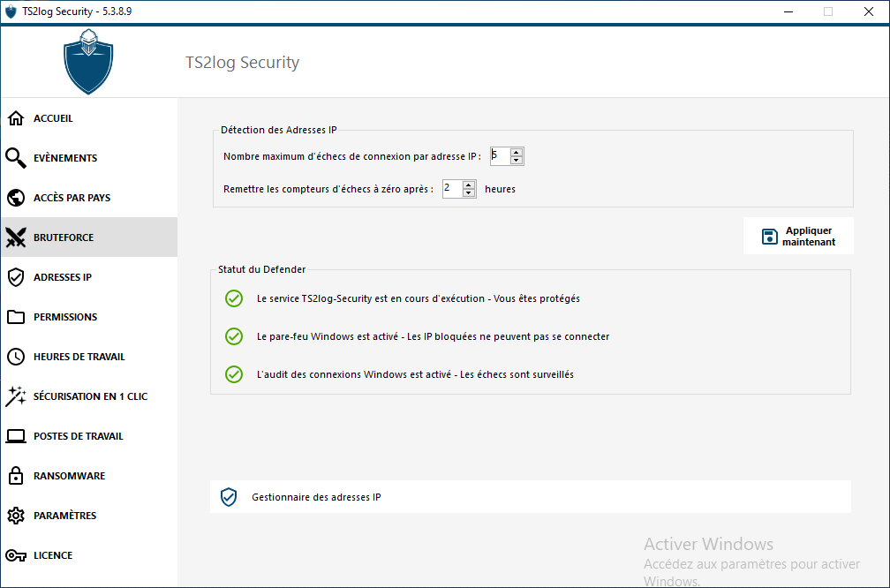Click the Postes de travail laptop icon

(16, 436)
